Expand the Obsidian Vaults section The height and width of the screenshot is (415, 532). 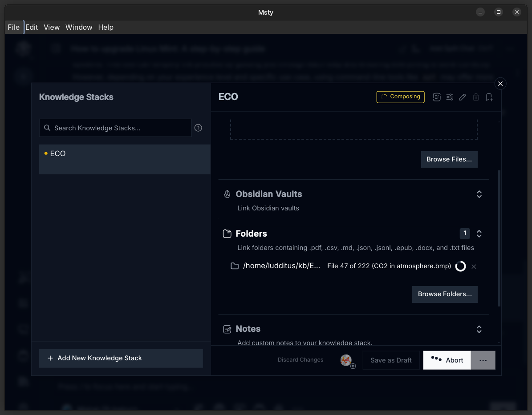click(479, 194)
